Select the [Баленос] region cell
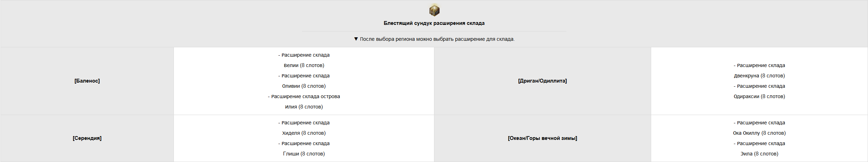The image size is (868, 162). [x=87, y=81]
